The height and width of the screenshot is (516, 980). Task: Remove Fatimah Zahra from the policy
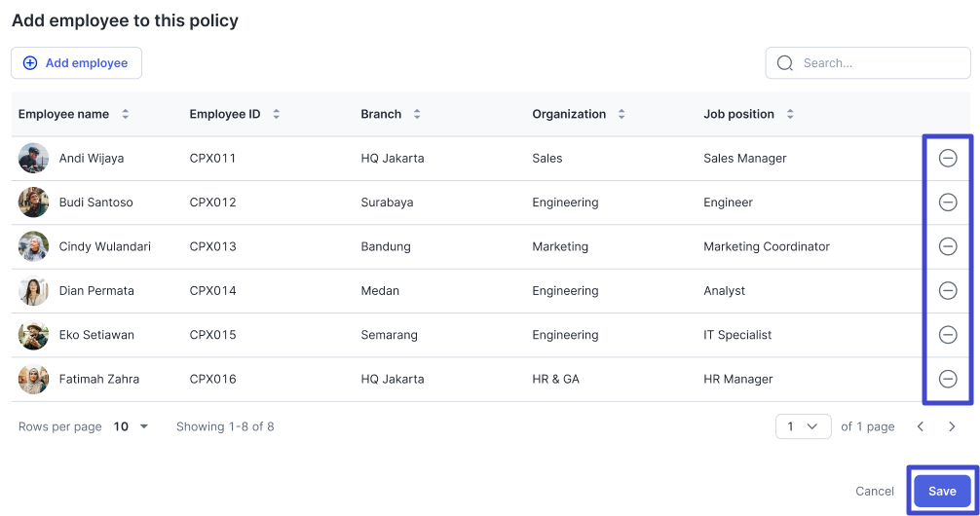pos(948,379)
